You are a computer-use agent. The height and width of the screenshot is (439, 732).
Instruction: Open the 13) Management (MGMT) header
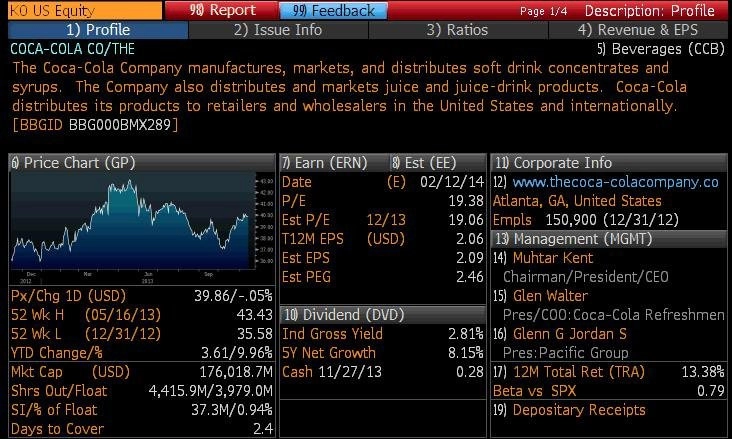609,239
